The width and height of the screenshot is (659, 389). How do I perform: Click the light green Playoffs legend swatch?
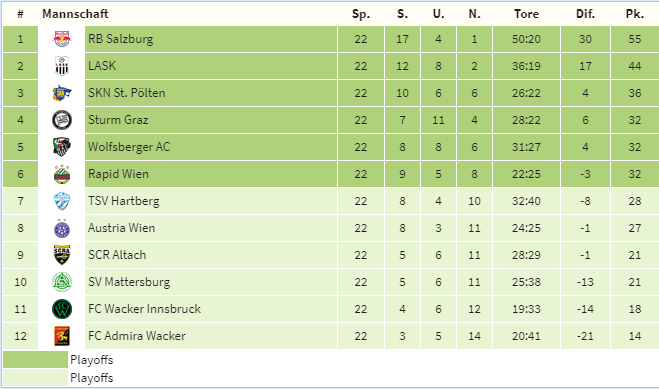[35, 377]
